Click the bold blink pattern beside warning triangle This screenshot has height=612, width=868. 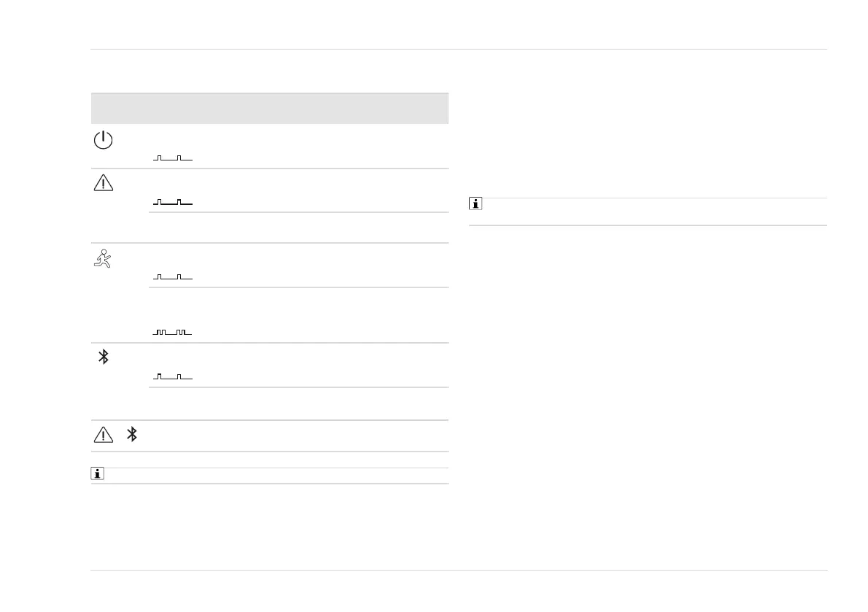coord(173,202)
